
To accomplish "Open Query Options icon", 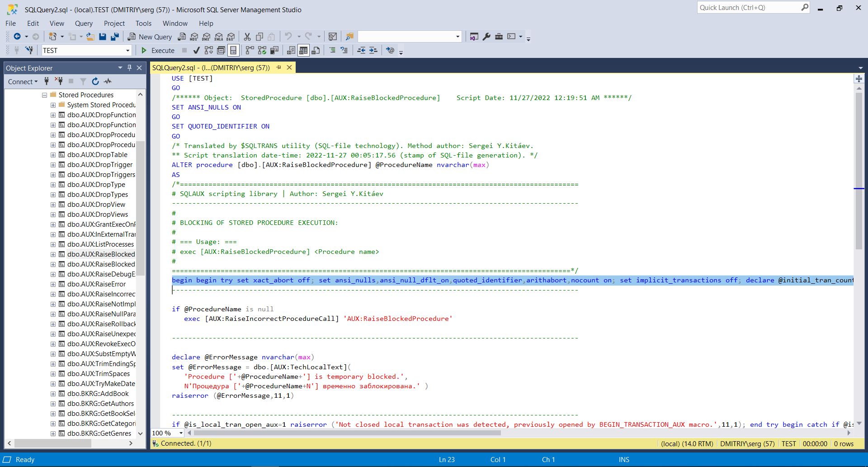I will point(221,50).
